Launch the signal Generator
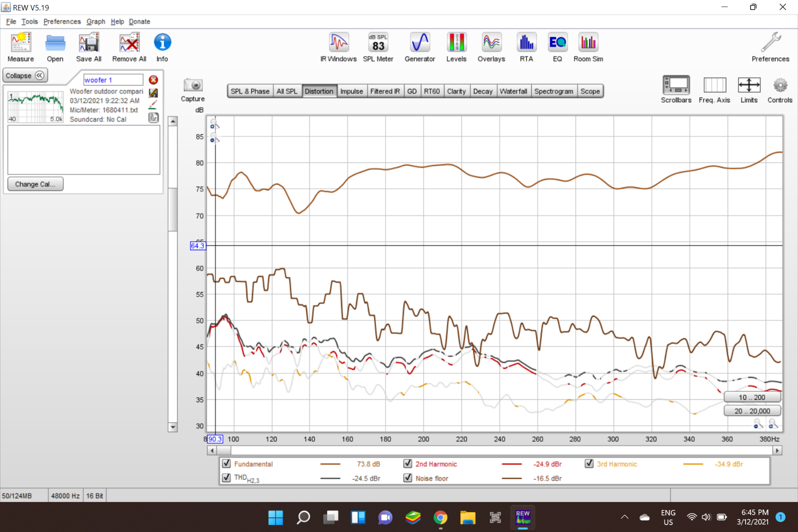798x532 pixels. (x=420, y=48)
